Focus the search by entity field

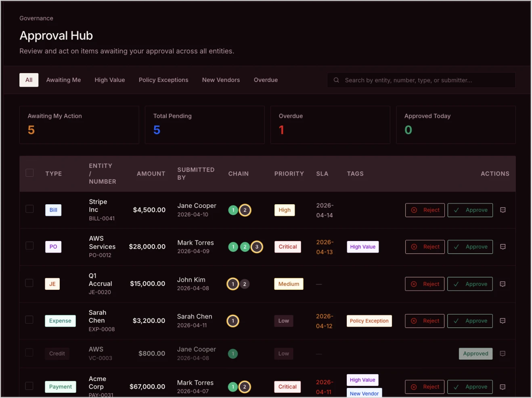click(x=421, y=80)
